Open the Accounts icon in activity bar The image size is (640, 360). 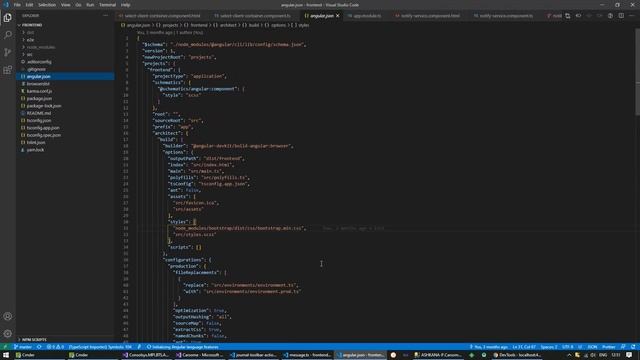7,316
